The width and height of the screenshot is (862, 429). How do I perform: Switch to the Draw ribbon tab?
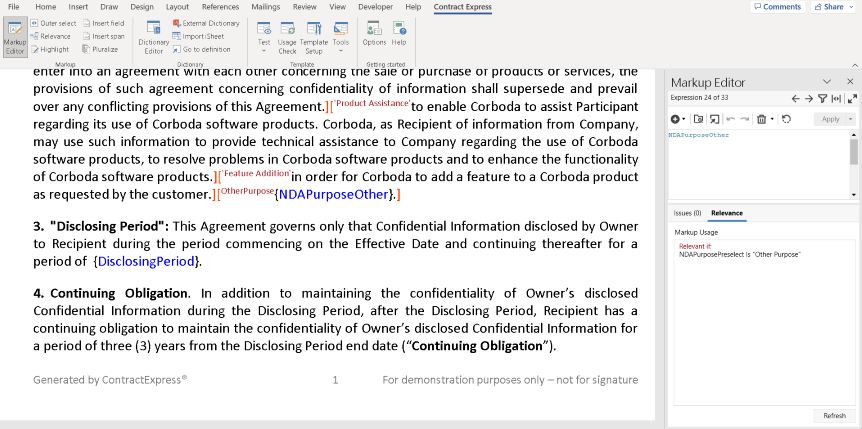coord(109,7)
